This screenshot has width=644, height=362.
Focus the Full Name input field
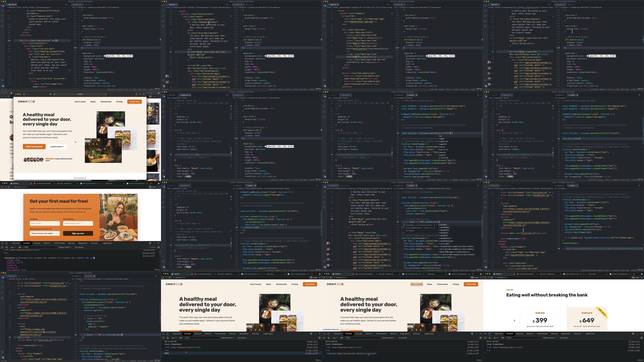click(x=45, y=223)
